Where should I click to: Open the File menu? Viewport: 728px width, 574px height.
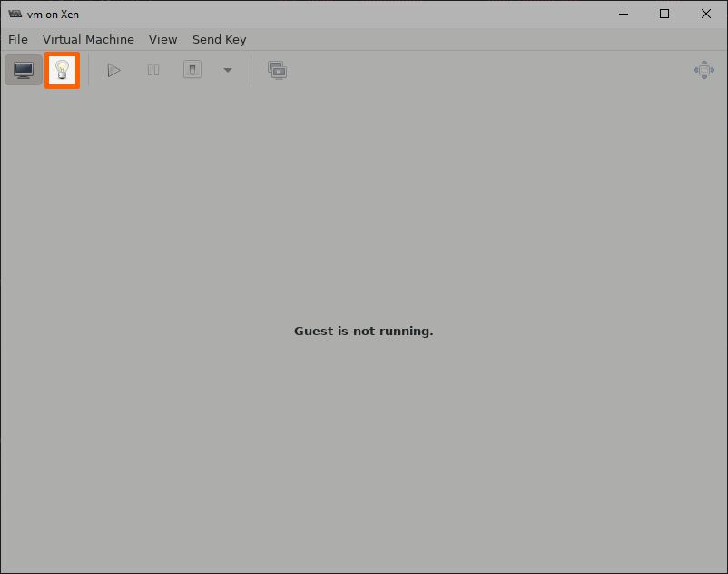click(x=18, y=39)
